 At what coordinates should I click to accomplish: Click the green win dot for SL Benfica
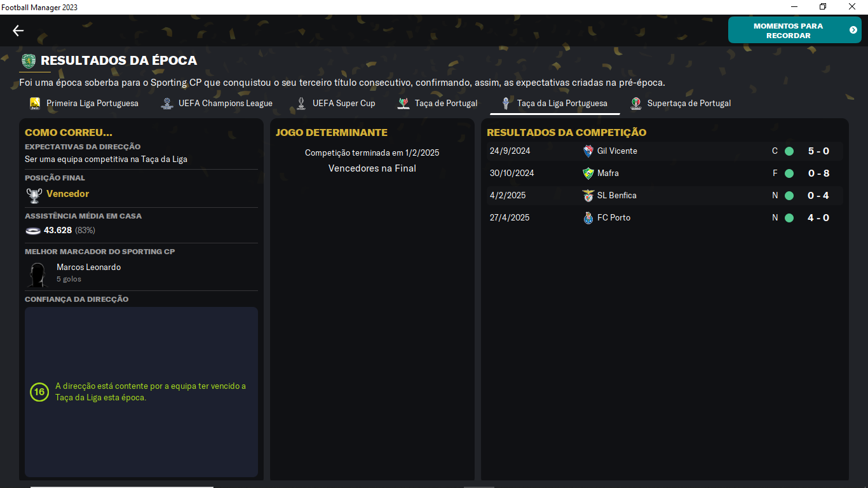pyautogui.click(x=789, y=196)
